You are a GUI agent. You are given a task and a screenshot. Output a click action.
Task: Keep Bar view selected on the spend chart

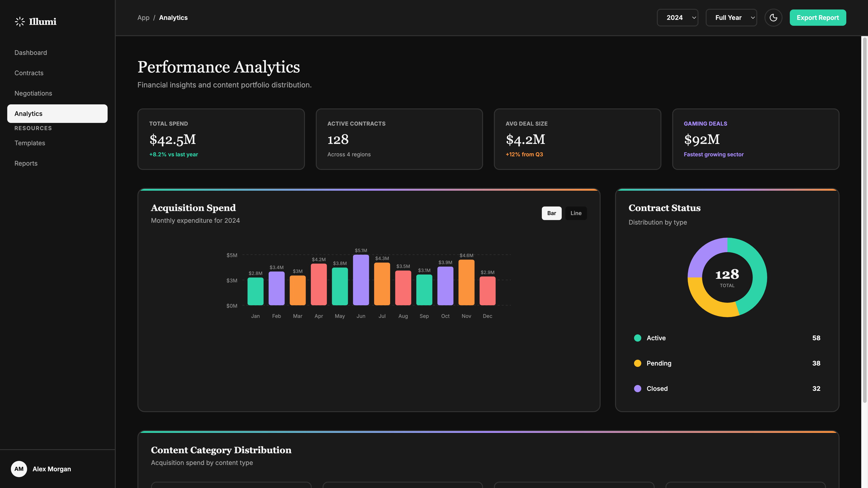(551, 213)
